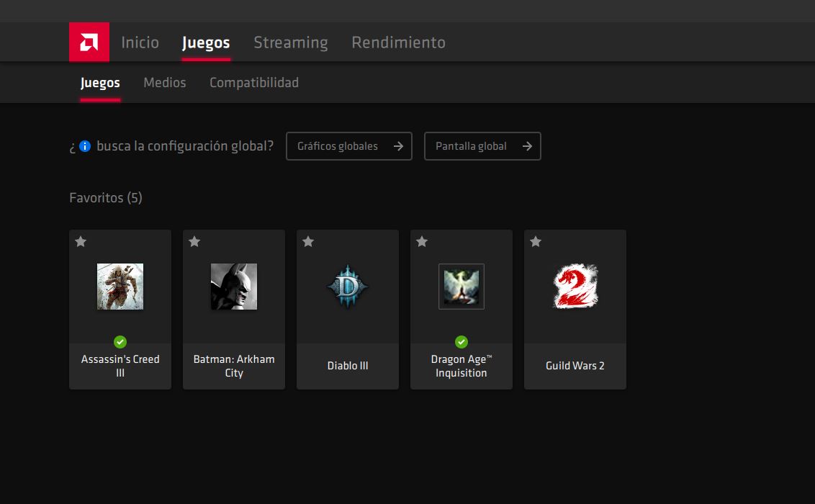Open the Assassin's Creed III cover thumbnail

click(x=120, y=287)
